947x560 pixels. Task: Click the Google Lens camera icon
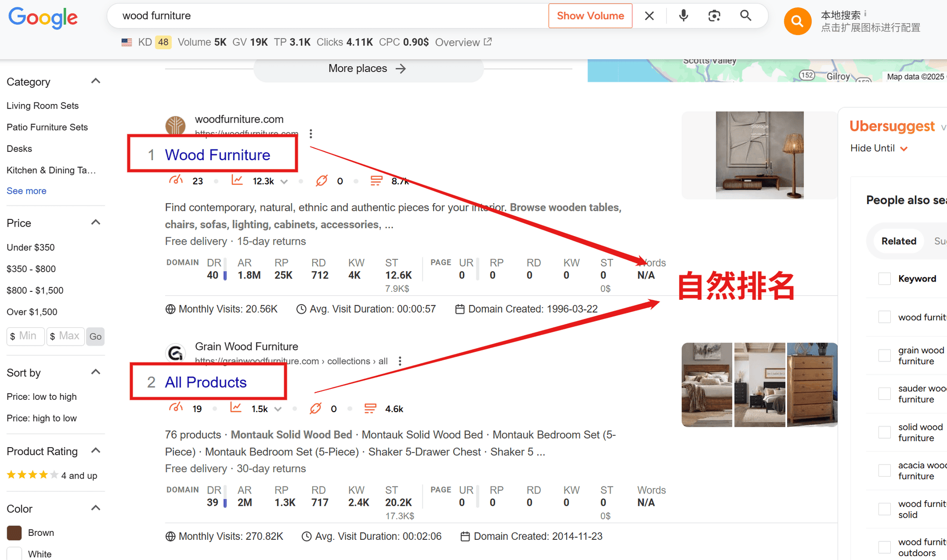[714, 16]
